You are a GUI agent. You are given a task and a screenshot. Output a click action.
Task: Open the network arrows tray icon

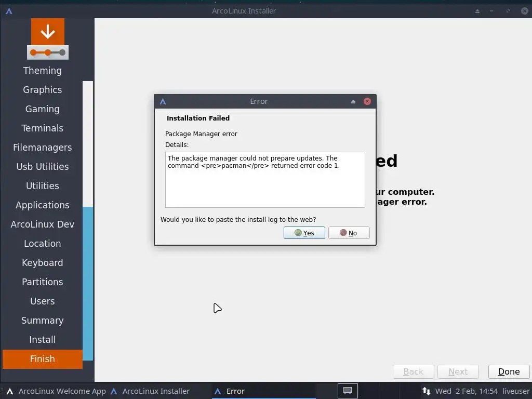click(426, 391)
